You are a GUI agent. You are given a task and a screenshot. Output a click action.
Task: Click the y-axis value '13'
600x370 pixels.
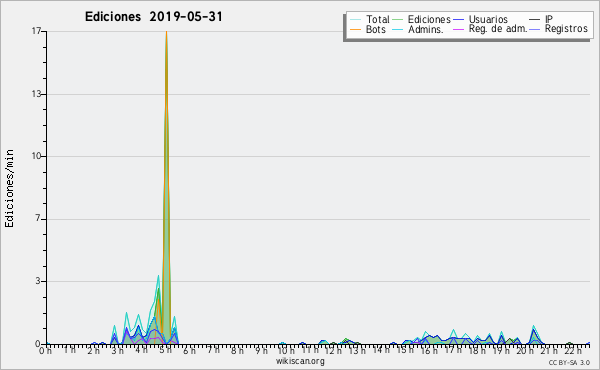(37, 94)
